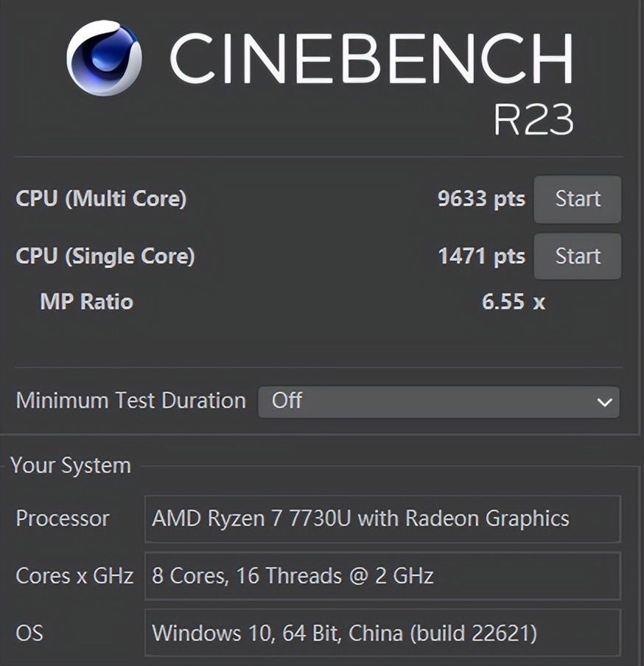Click the Processor row label
Image resolution: width=644 pixels, height=666 pixels.
coord(63,519)
